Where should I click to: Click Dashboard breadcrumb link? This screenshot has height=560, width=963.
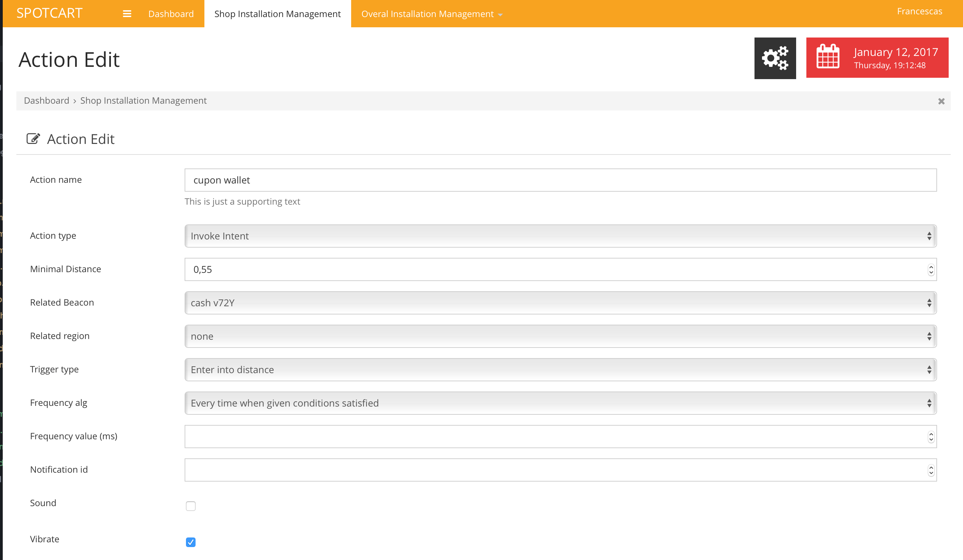pos(47,101)
